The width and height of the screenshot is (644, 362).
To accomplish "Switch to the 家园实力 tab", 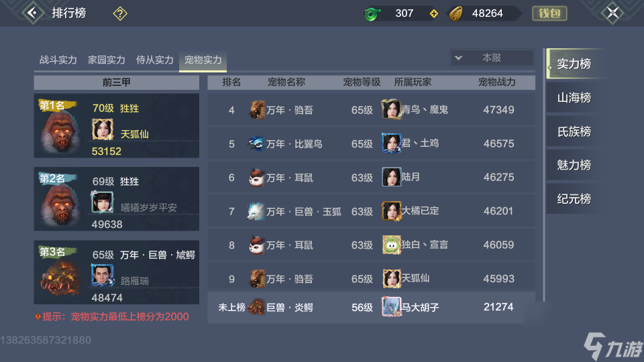I will pyautogui.click(x=107, y=60).
